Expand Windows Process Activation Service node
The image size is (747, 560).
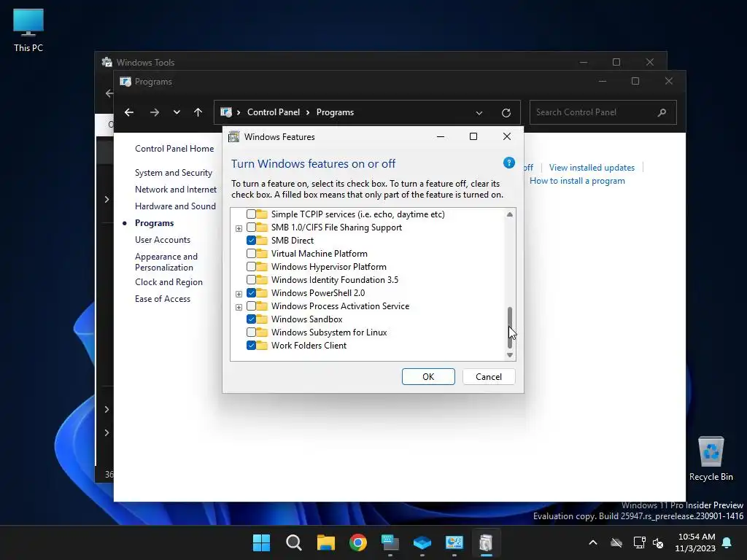(239, 307)
